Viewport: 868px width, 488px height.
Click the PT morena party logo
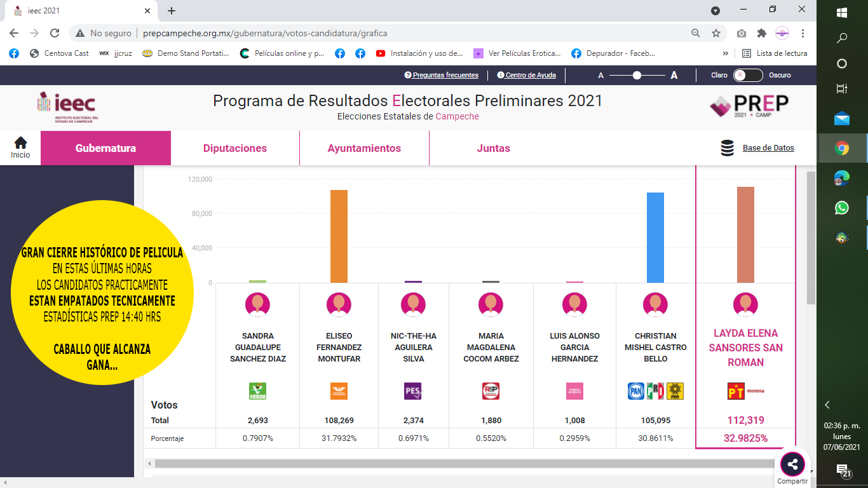click(x=745, y=391)
